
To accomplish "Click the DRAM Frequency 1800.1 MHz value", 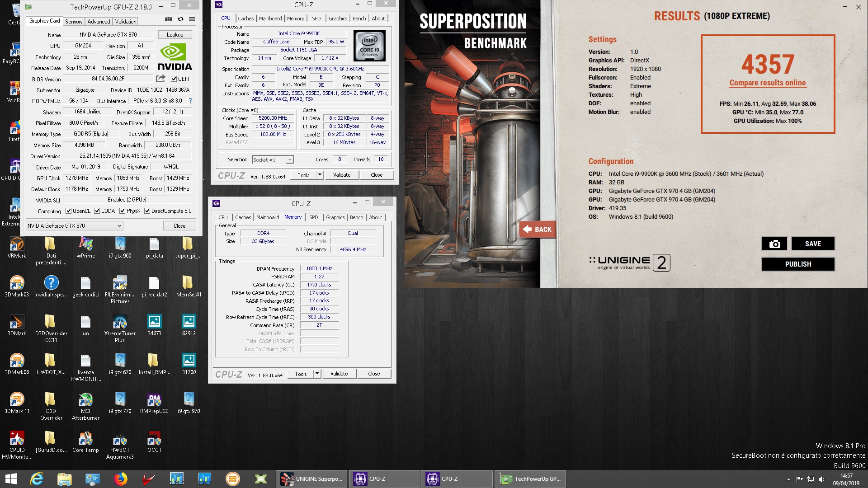I will pos(319,268).
